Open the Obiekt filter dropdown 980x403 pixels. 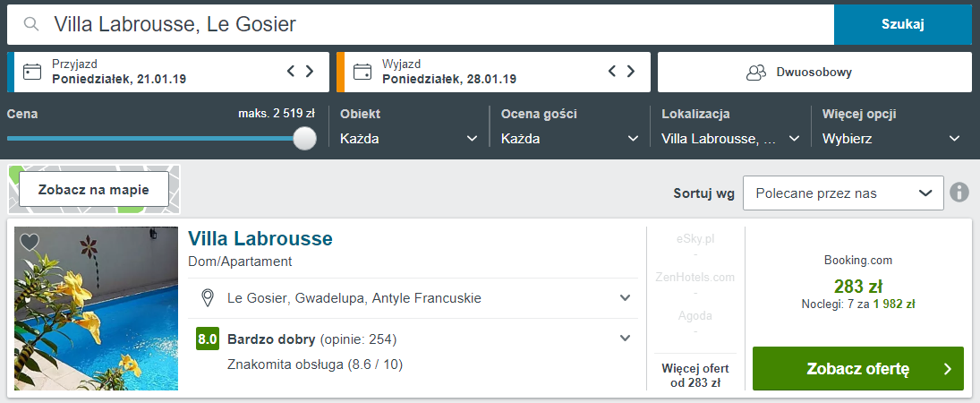coord(409,139)
